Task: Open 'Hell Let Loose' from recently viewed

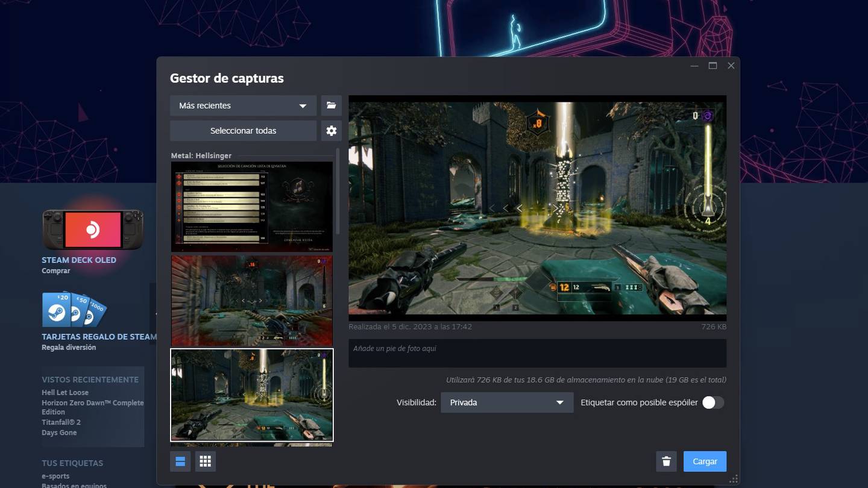Action: coord(65,393)
